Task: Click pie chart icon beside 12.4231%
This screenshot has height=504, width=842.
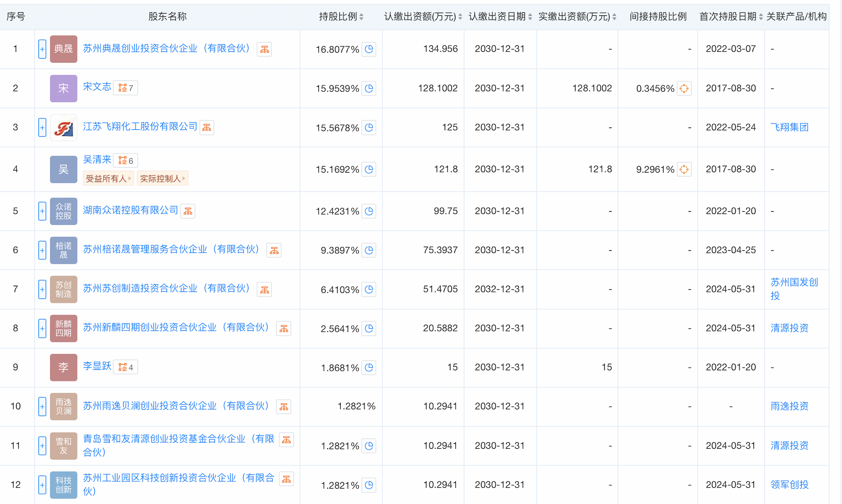Action: click(x=369, y=211)
